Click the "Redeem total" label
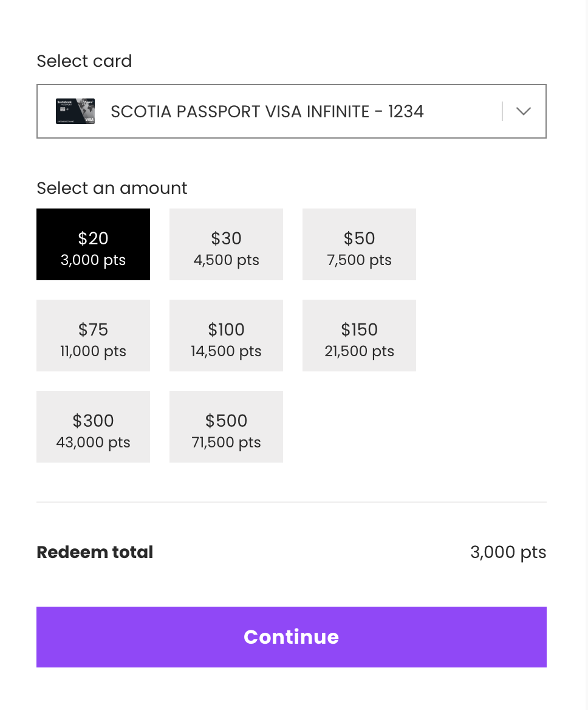Viewport: 588px width, 710px height. pos(95,552)
